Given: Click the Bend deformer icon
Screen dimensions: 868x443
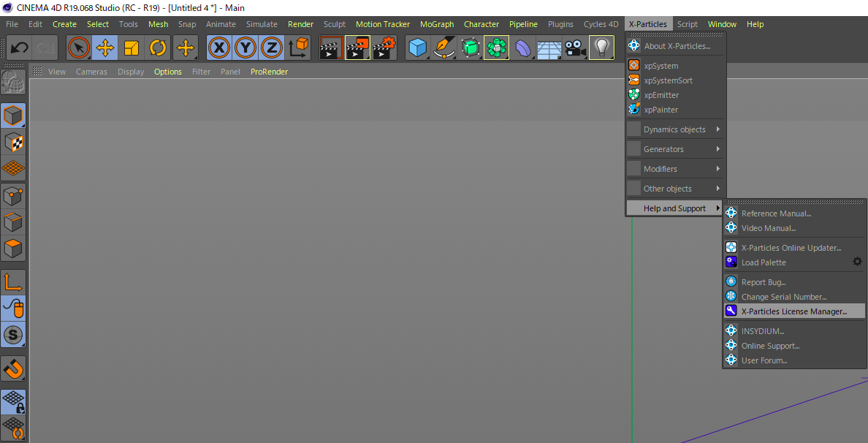Looking at the screenshot, I should tap(522, 48).
